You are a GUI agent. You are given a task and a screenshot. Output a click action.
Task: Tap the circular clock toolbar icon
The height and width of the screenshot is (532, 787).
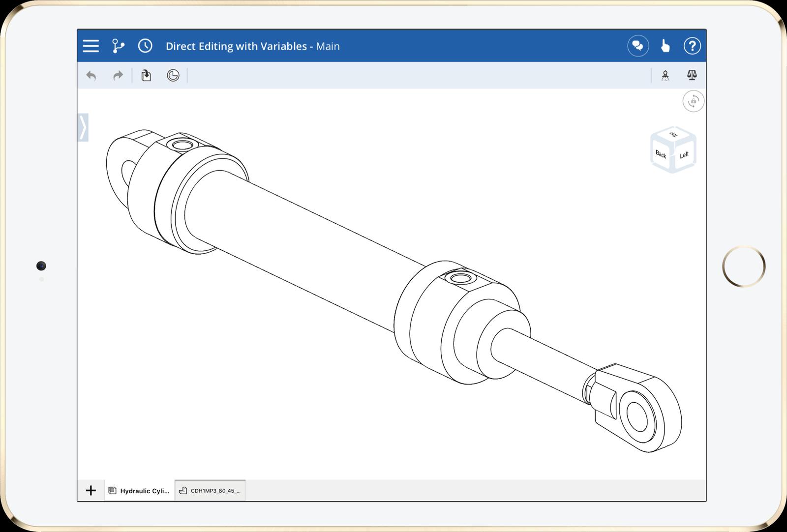pos(173,76)
